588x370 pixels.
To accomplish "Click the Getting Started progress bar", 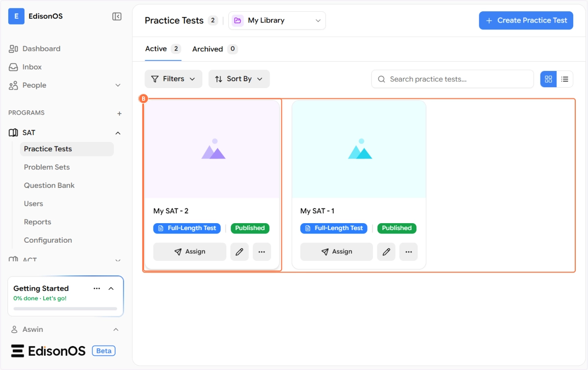I will (x=65, y=309).
